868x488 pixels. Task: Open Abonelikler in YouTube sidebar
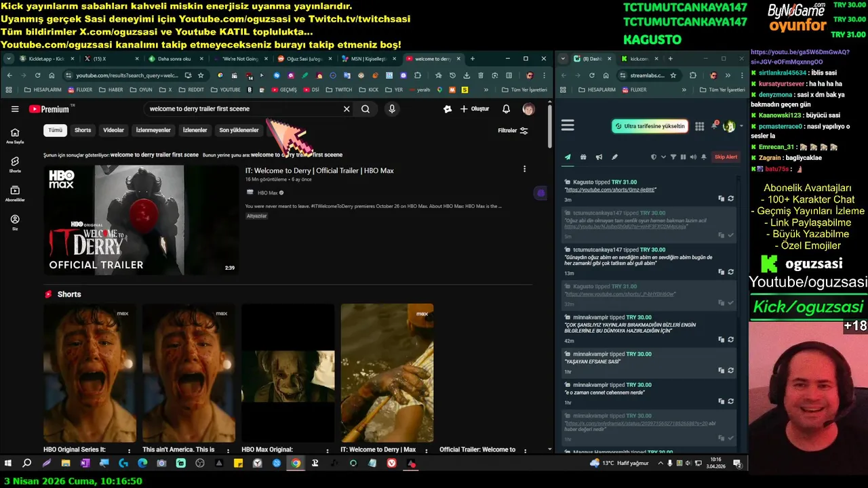point(15,194)
